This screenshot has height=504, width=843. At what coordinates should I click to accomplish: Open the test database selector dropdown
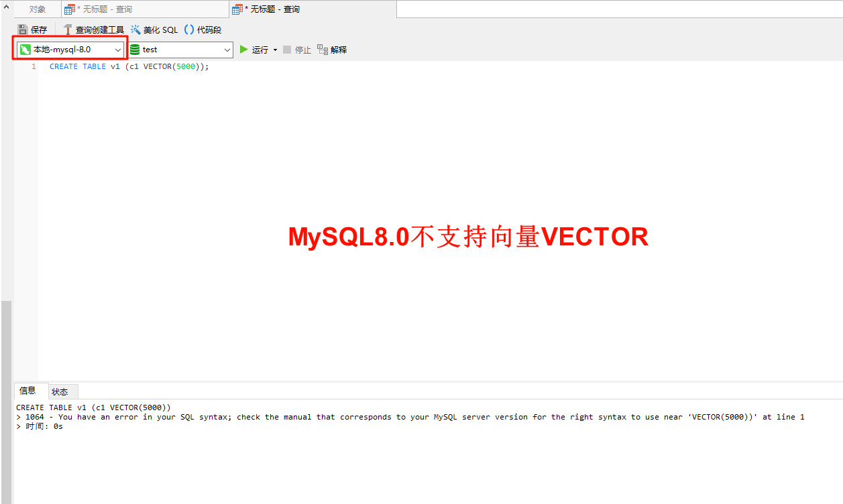(227, 49)
